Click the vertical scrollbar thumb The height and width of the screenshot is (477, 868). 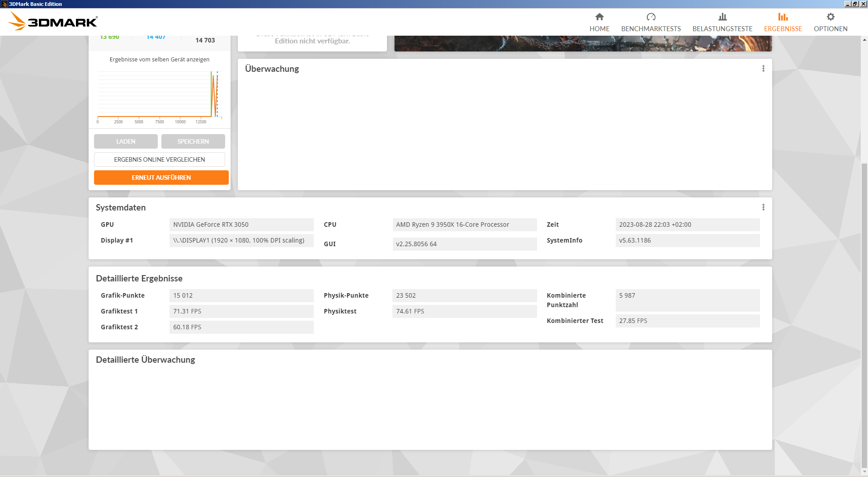tap(864, 316)
